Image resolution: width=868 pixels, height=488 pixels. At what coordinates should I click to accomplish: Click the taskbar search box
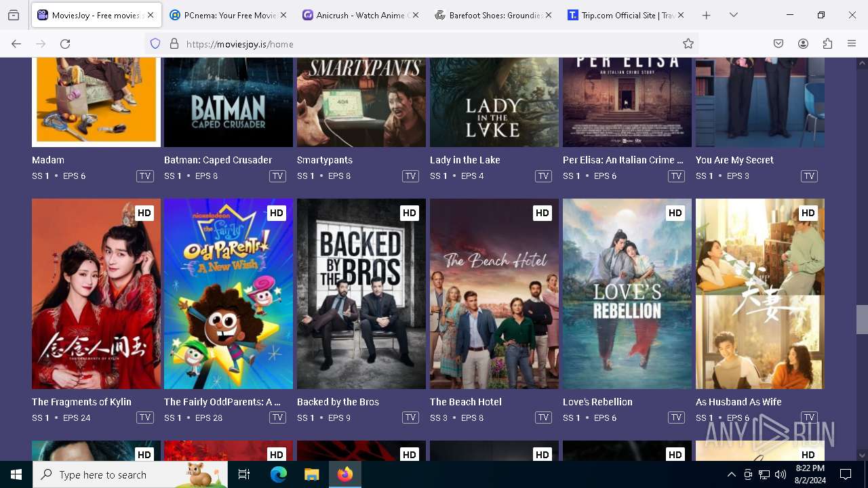130,474
